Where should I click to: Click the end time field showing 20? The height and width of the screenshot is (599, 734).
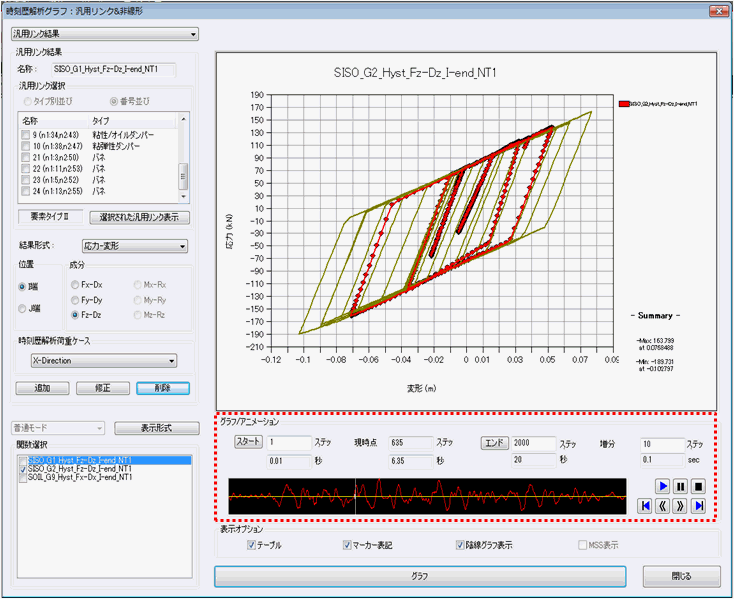point(533,460)
